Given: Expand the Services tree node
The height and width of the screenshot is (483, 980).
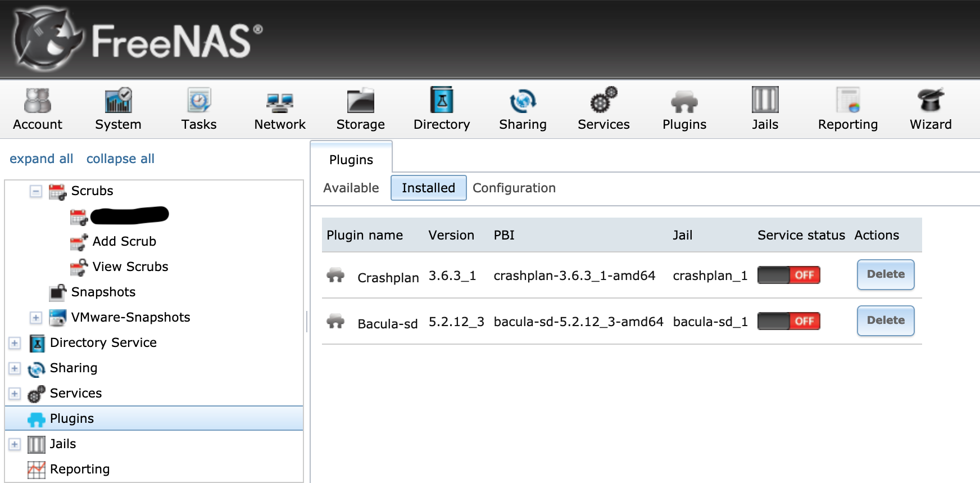Looking at the screenshot, I should (x=15, y=394).
